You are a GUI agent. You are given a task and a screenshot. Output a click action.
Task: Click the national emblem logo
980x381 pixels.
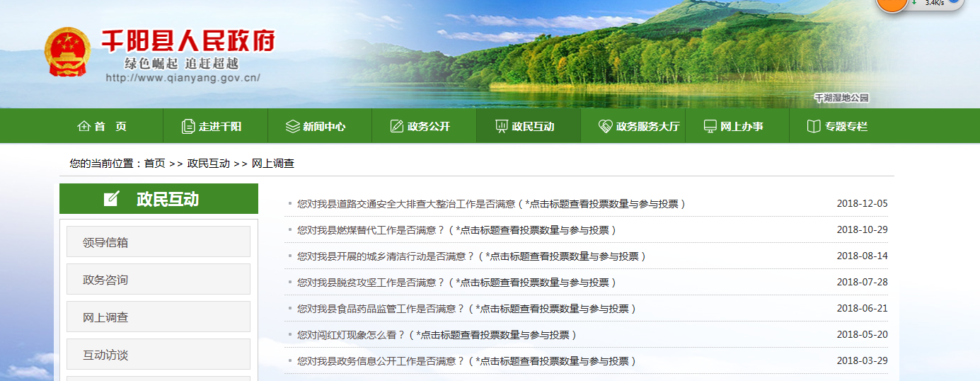pyautogui.click(x=67, y=52)
